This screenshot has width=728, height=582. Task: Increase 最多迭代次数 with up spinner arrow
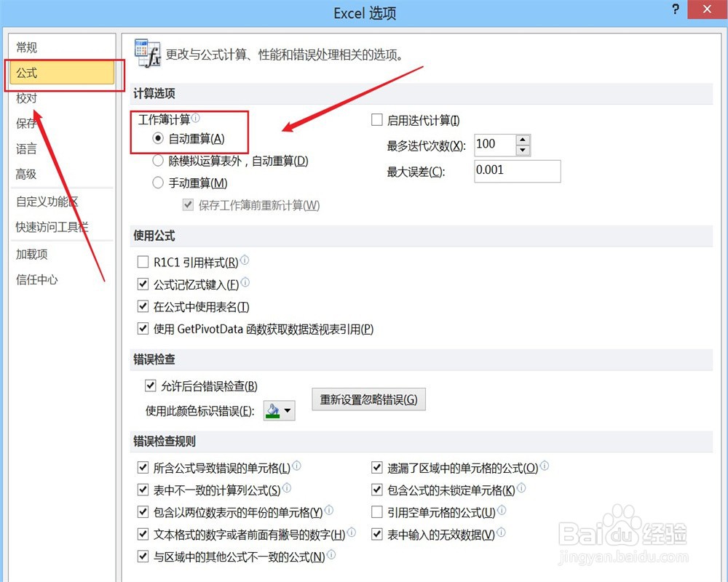[x=523, y=140]
